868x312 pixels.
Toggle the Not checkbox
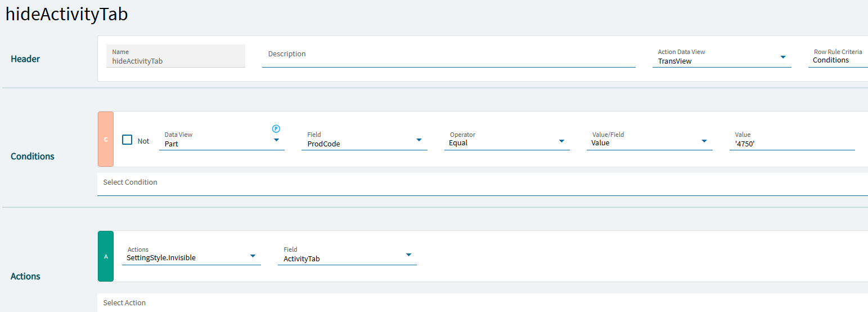(x=127, y=140)
